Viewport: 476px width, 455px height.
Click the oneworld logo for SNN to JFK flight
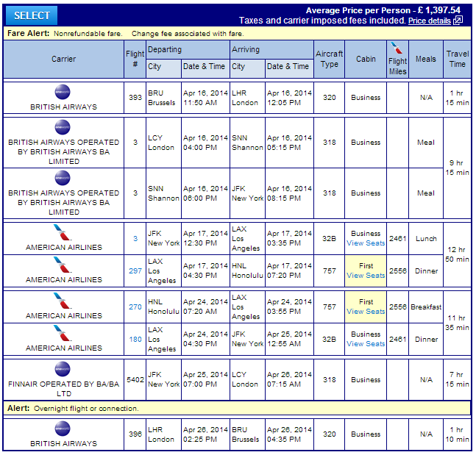(63, 178)
